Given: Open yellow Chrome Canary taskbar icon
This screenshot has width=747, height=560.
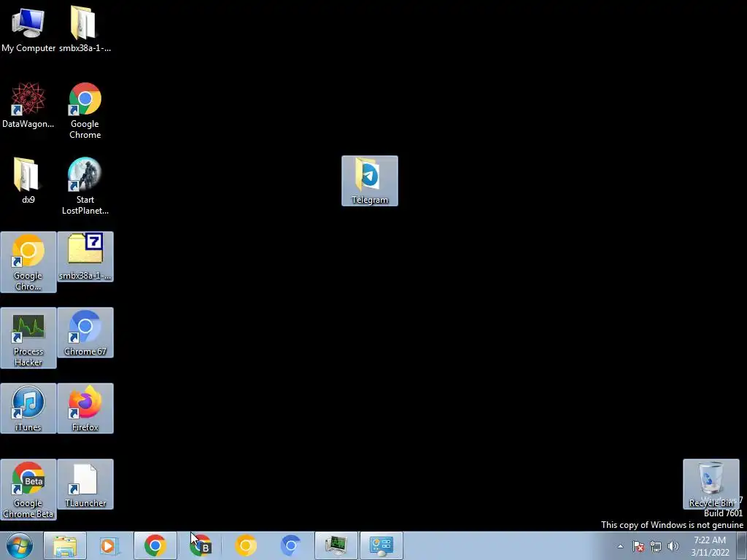Looking at the screenshot, I should (x=246, y=545).
